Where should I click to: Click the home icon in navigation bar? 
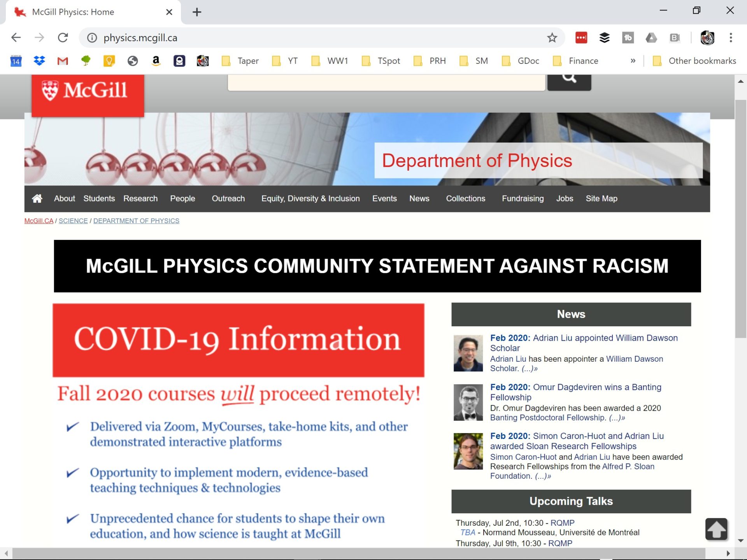pos(37,199)
